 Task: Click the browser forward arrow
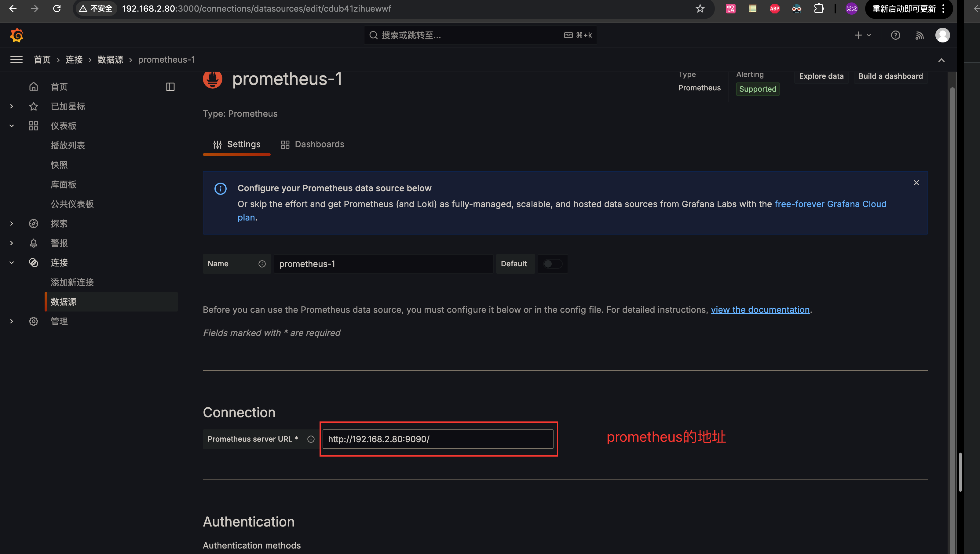point(35,8)
